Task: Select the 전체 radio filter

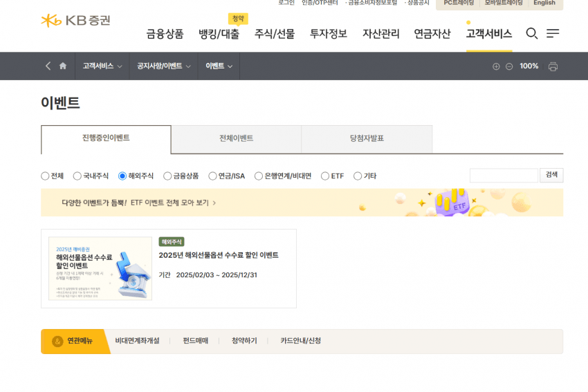Action: click(46, 176)
